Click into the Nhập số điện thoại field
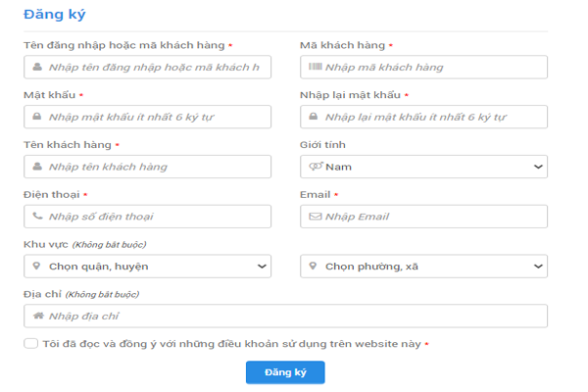Screen dimensions: 588x392 (157, 217)
